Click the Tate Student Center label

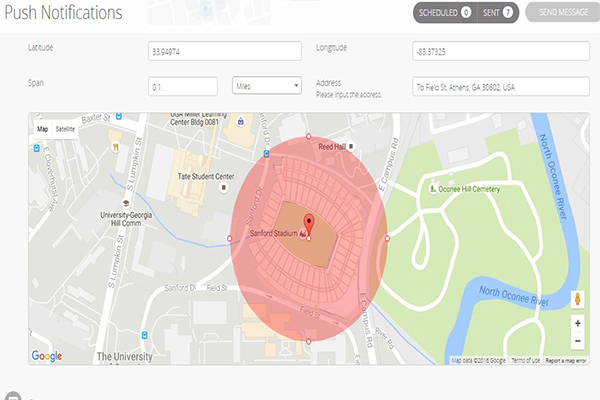(206, 176)
